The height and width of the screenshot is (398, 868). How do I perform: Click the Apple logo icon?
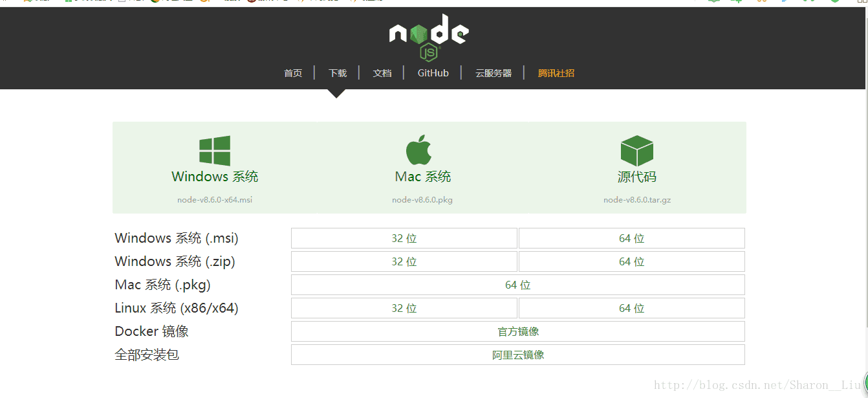pyautogui.click(x=418, y=150)
